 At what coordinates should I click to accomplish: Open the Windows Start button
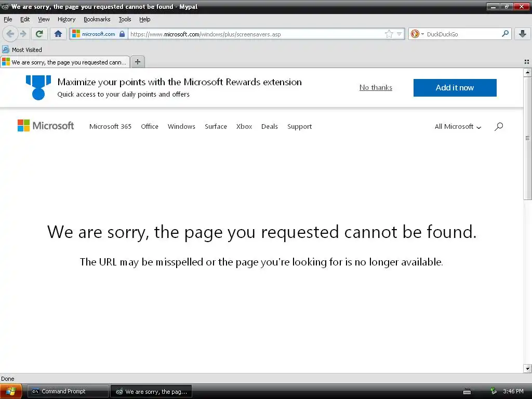pyautogui.click(x=11, y=391)
